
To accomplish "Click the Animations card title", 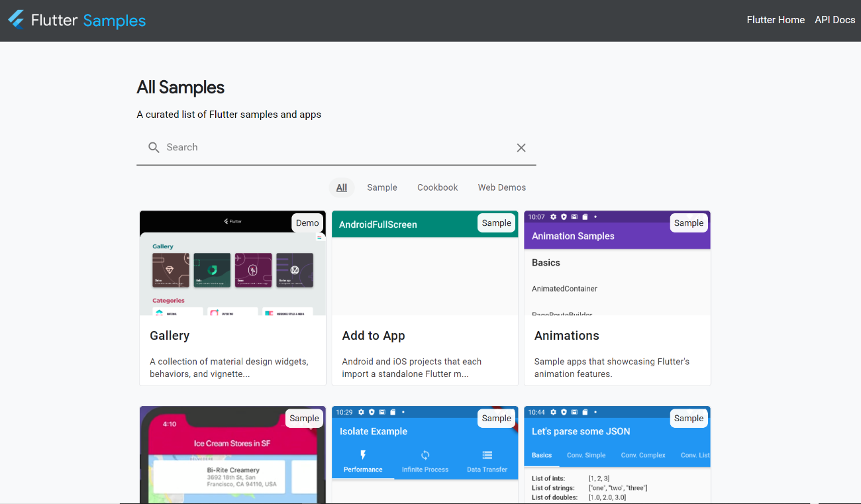I will [567, 336].
